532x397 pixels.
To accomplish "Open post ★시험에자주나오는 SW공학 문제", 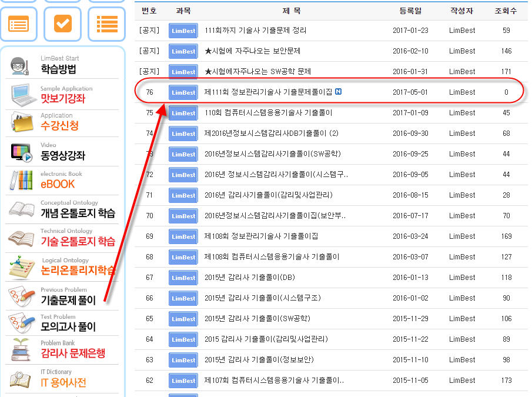I will tap(258, 72).
